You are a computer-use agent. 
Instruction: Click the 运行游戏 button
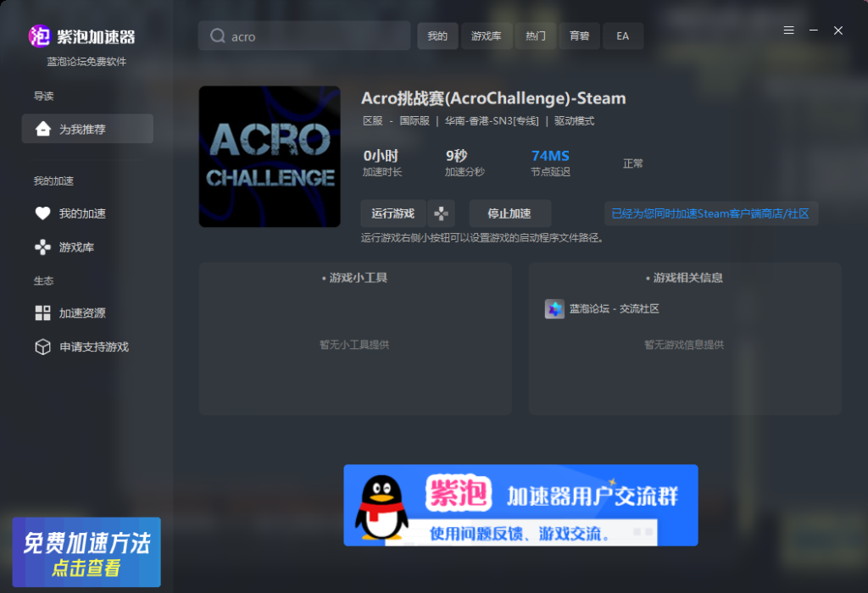click(x=393, y=213)
